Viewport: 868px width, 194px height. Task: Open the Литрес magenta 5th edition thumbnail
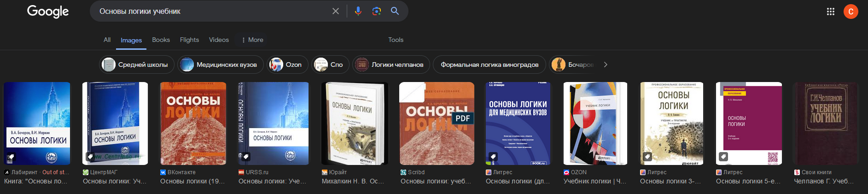(x=749, y=123)
